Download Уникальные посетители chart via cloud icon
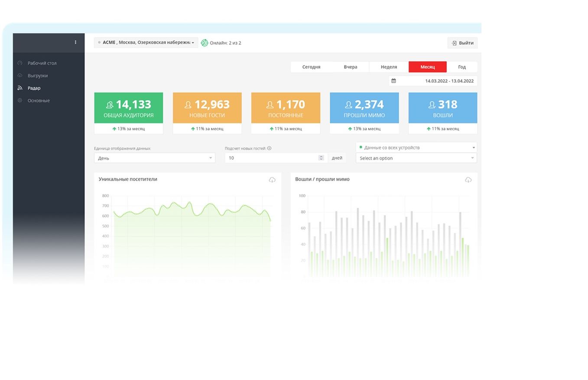The height and width of the screenshot is (380, 588). [x=272, y=180]
